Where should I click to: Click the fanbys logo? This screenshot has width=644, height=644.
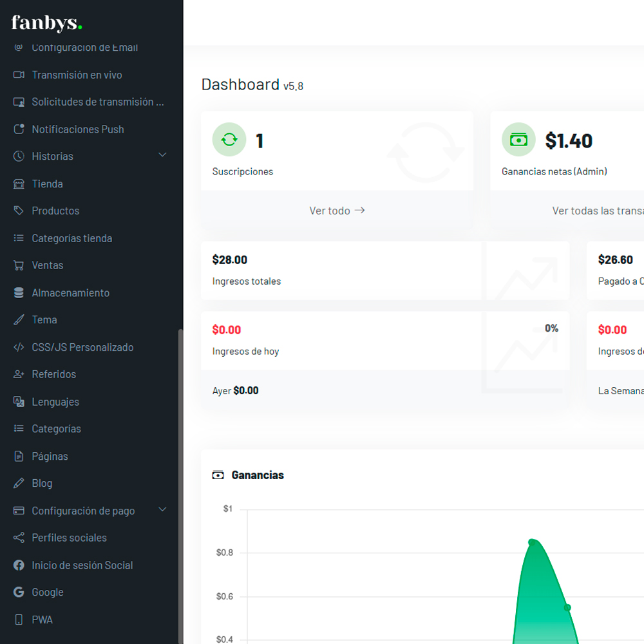[47, 24]
